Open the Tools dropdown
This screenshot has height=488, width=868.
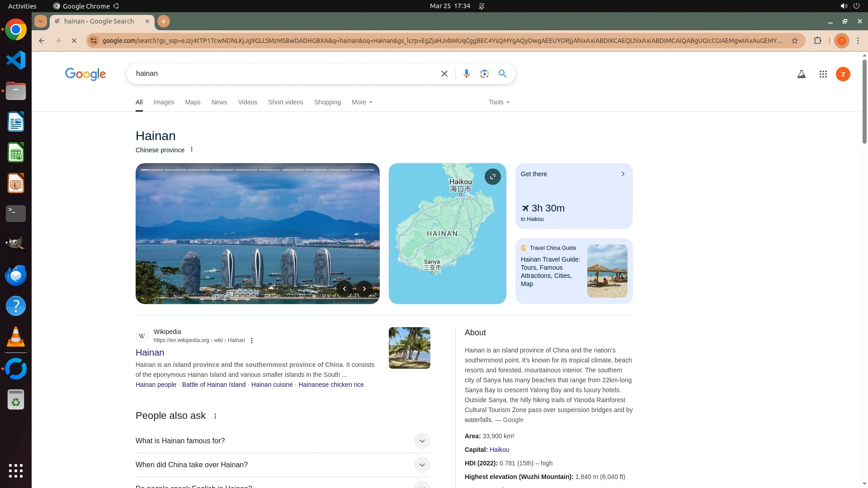tap(499, 102)
